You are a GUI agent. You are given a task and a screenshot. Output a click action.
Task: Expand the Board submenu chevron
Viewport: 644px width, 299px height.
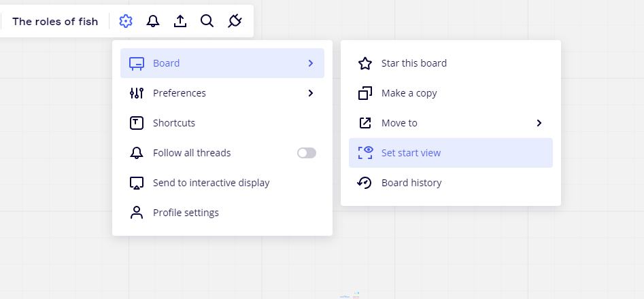click(x=311, y=63)
